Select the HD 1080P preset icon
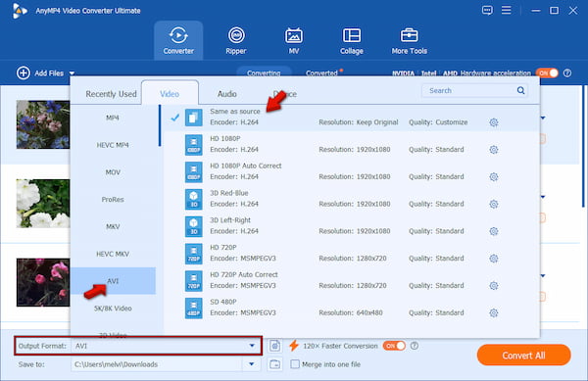Screen dimensions: 588x381 point(193,145)
